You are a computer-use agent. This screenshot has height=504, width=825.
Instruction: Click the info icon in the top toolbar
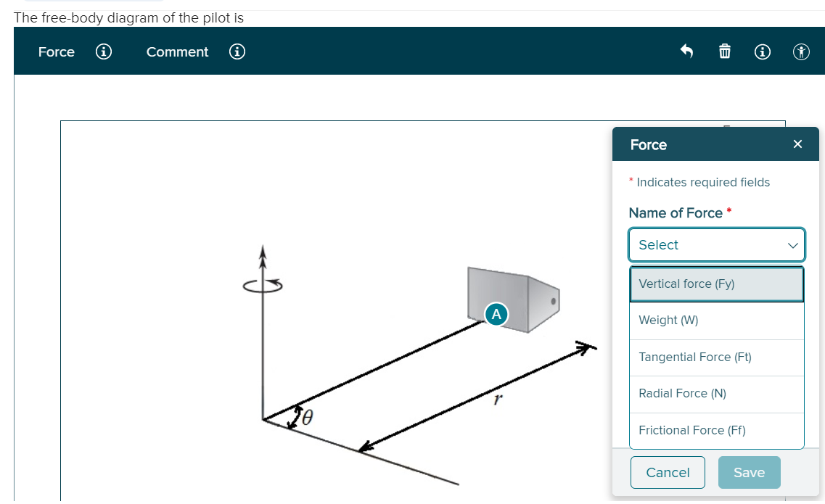click(762, 51)
